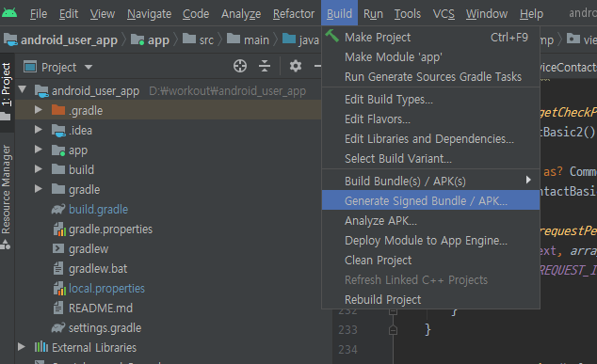Choose Edit Flavors...
597x364 pixels.
click(430, 119)
